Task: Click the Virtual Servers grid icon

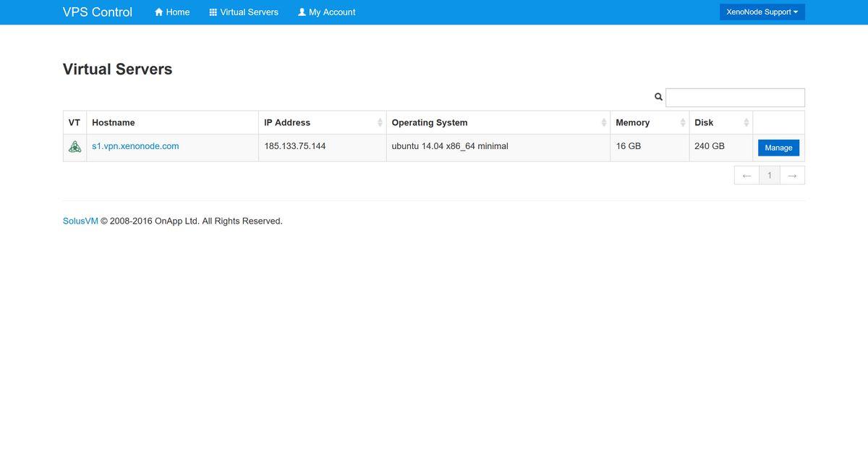Action: coord(213,12)
